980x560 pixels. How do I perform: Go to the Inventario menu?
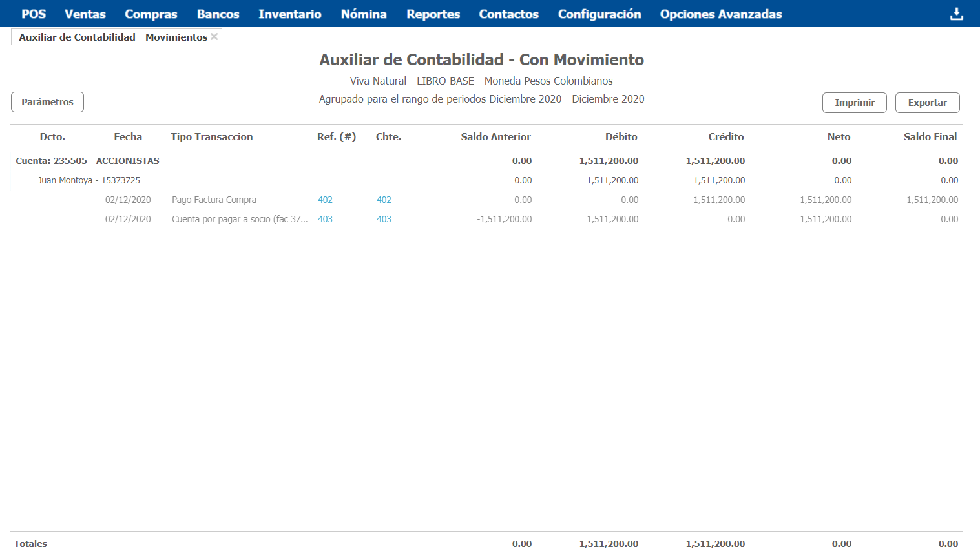tap(290, 14)
